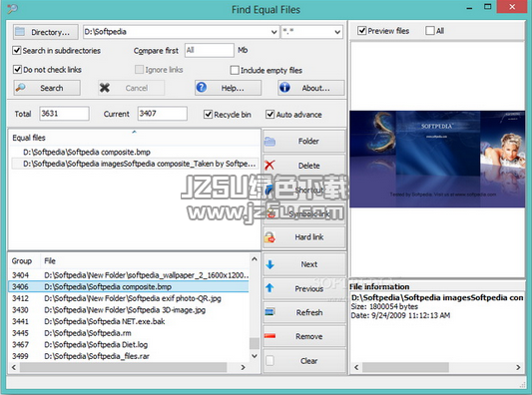Screen dimensions: 532x395
Task: Toggle Search in subdirectories checkbox
Action: click(x=17, y=51)
